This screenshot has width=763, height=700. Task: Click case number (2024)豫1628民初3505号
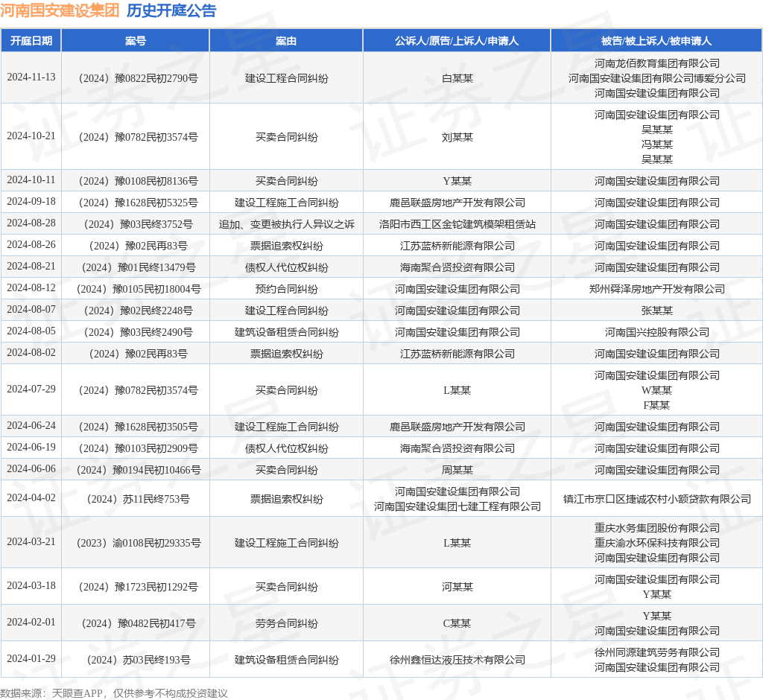[x=138, y=427]
